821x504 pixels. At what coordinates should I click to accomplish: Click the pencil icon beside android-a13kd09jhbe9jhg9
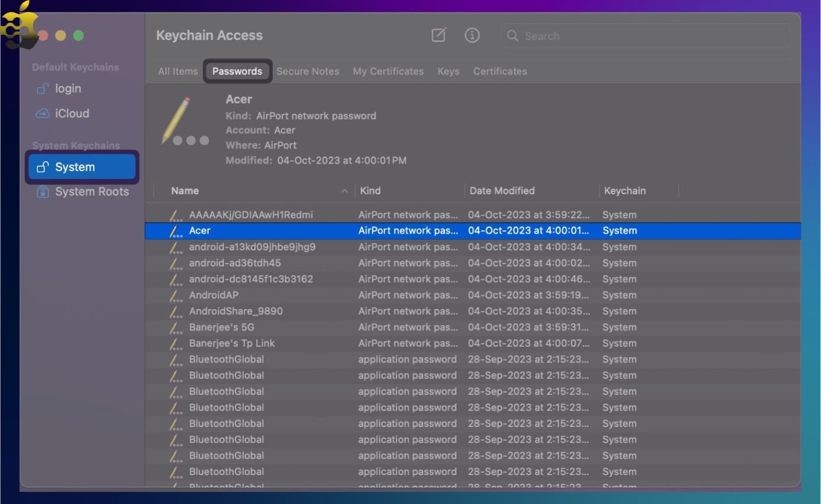(x=176, y=247)
